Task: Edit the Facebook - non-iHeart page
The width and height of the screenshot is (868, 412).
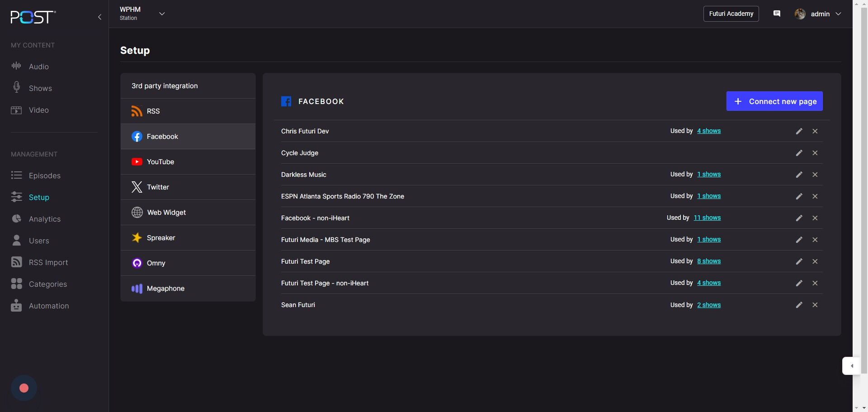Action: pyautogui.click(x=799, y=218)
